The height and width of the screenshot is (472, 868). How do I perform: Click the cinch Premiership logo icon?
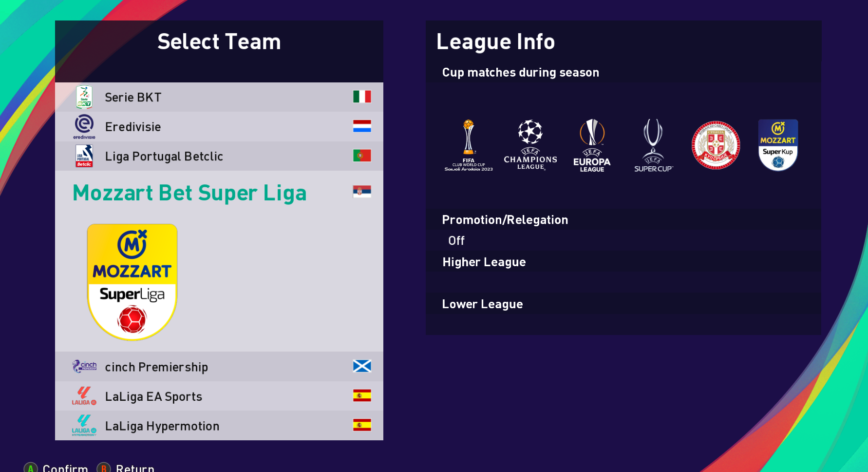(x=84, y=366)
